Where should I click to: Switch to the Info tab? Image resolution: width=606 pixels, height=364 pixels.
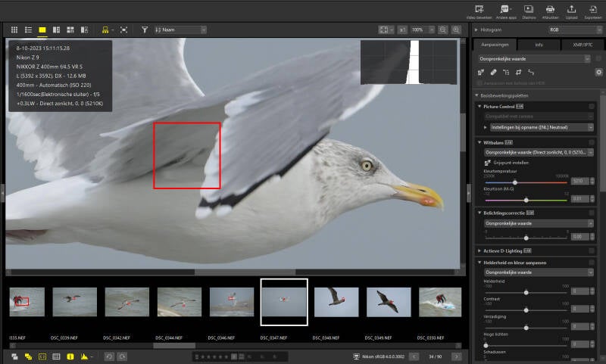pos(539,45)
